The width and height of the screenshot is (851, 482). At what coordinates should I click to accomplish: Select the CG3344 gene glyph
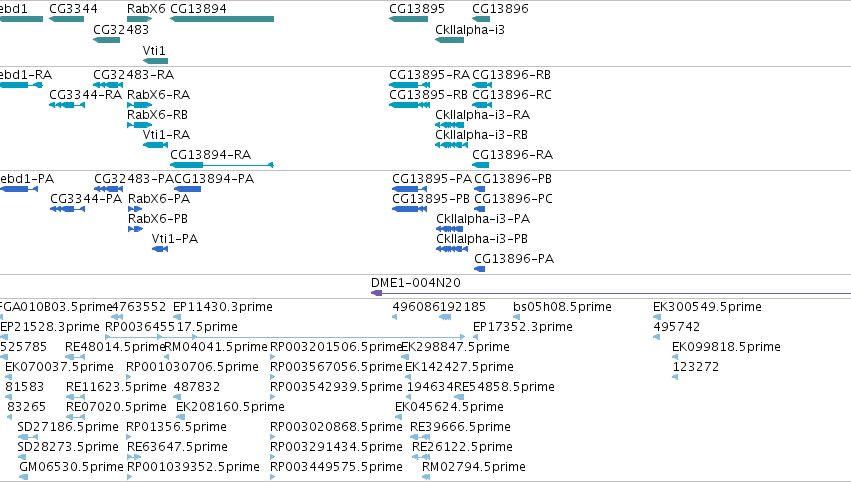tap(66, 19)
